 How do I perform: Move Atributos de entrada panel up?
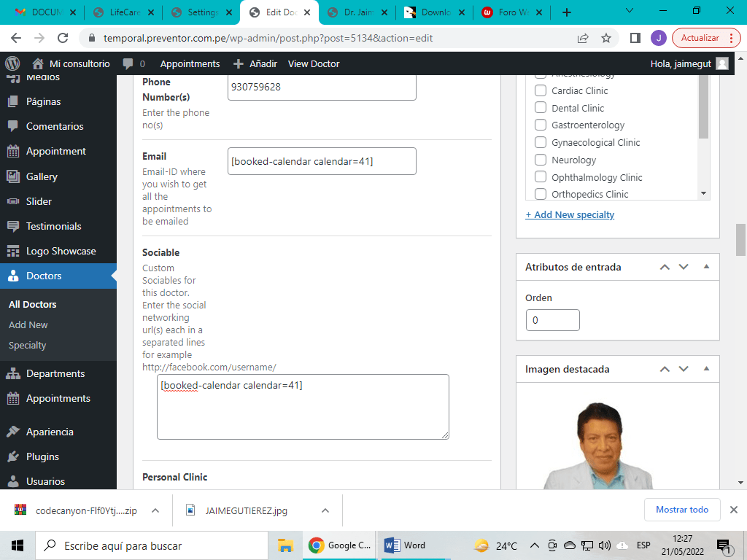(x=665, y=267)
